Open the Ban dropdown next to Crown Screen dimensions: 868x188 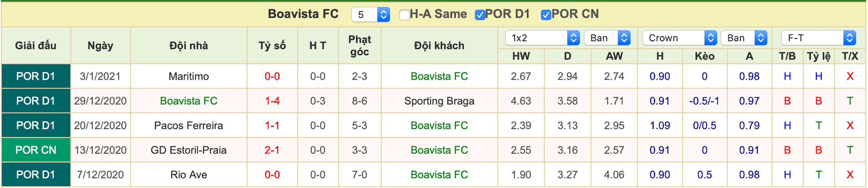pos(744,38)
